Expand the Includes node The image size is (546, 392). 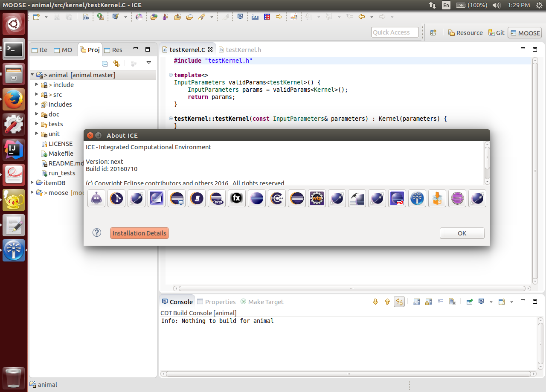pos(37,104)
